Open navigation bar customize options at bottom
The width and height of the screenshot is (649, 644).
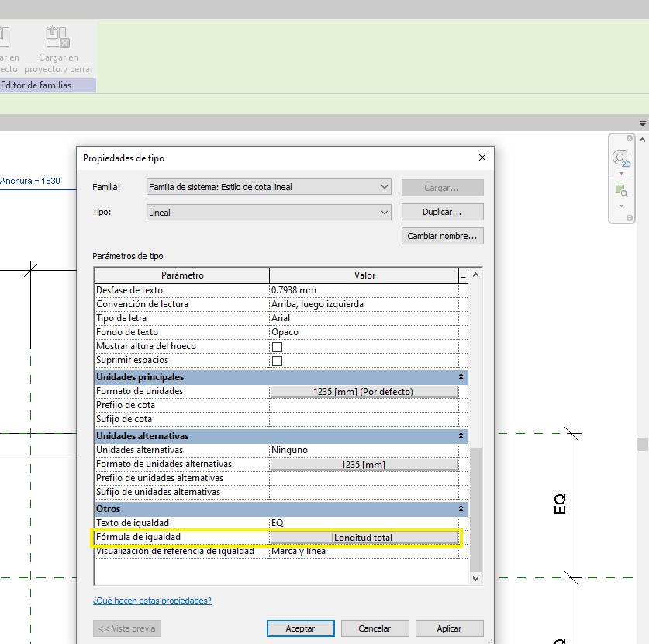630,219
